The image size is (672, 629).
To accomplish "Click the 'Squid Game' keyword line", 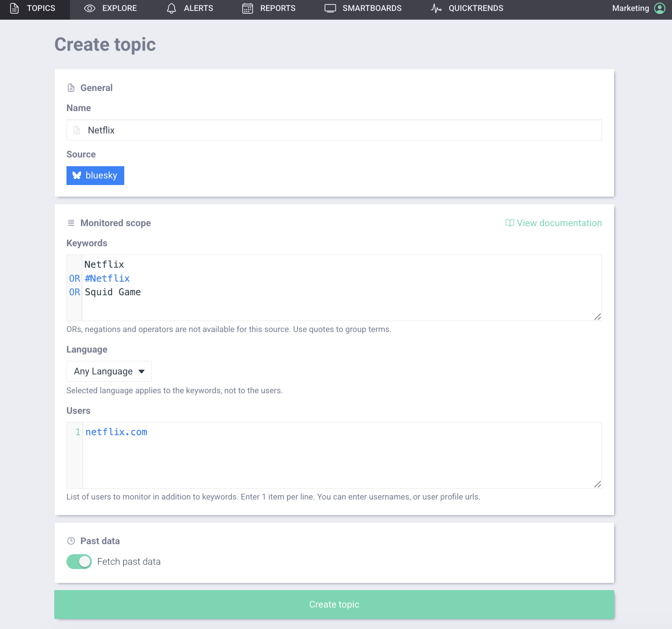I will click(113, 292).
